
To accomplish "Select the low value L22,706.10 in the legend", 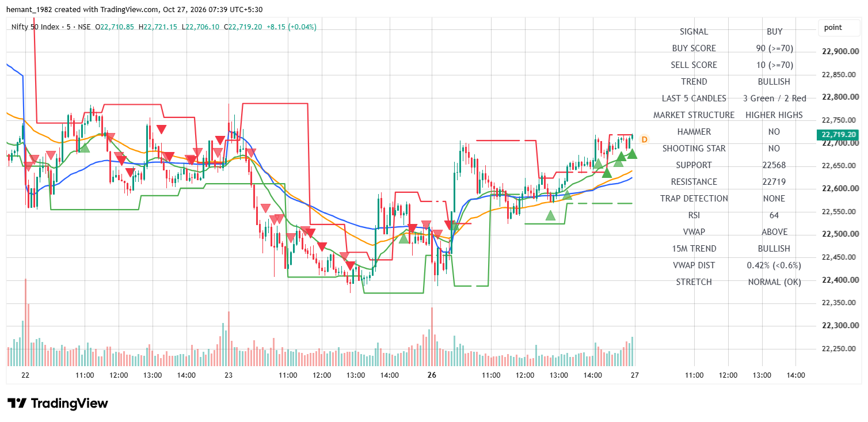I will pos(200,27).
